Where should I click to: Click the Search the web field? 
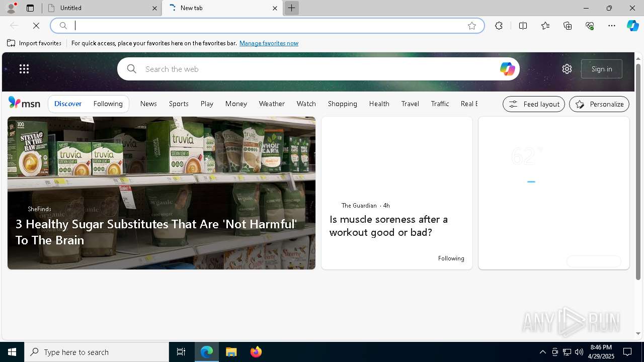pyautogui.click(x=319, y=69)
